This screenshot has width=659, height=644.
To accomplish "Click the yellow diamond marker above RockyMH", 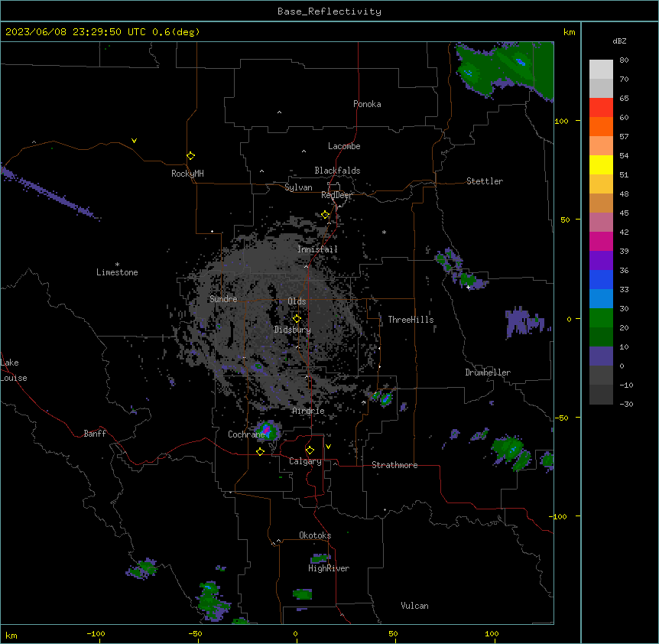I will 191,156.
